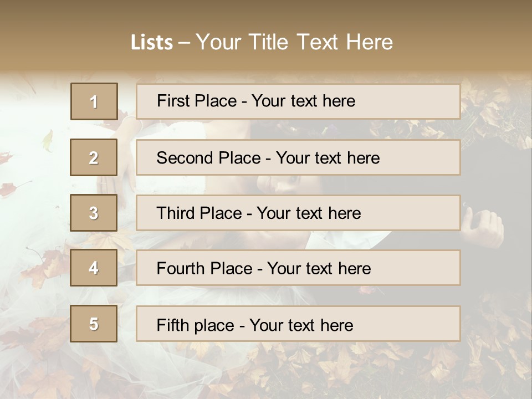Click "Your text here" in the Fifth place bar
The height and width of the screenshot is (399, 532).
tap(301, 325)
